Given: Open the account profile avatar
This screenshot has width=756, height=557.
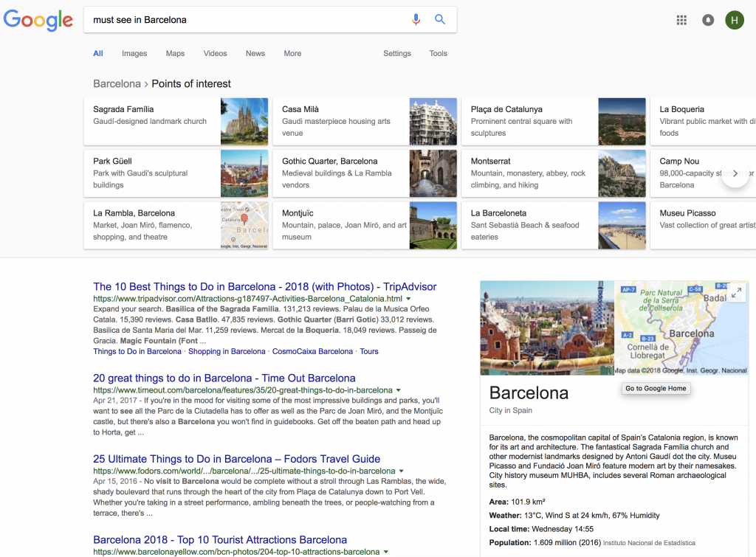Looking at the screenshot, I should (x=734, y=20).
